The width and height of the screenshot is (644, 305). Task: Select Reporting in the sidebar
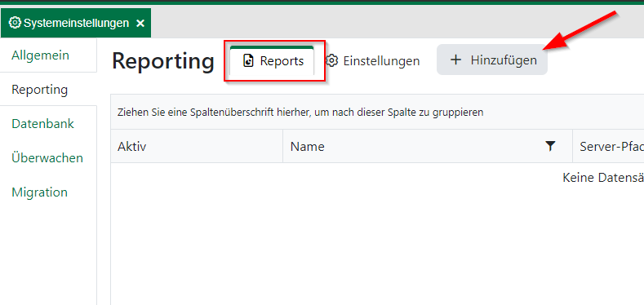click(x=39, y=89)
